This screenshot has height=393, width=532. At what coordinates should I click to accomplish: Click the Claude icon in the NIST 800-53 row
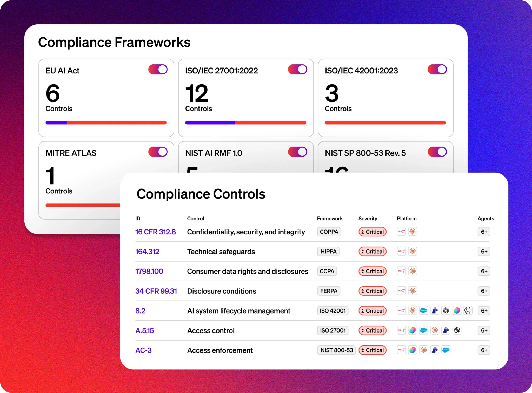pos(424,350)
